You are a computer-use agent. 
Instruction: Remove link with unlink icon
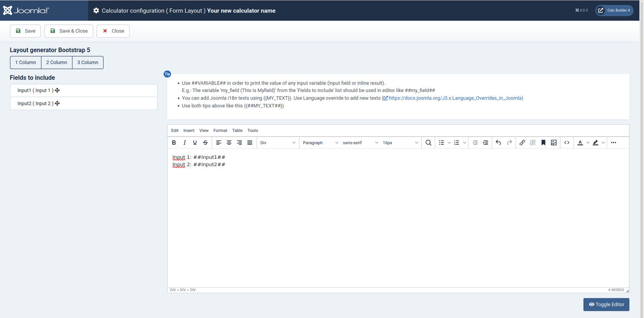point(532,143)
